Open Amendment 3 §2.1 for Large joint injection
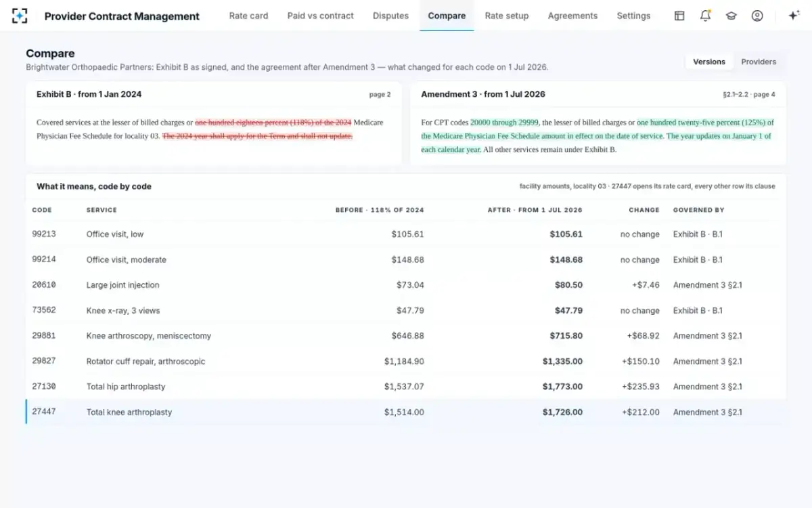 tap(707, 285)
